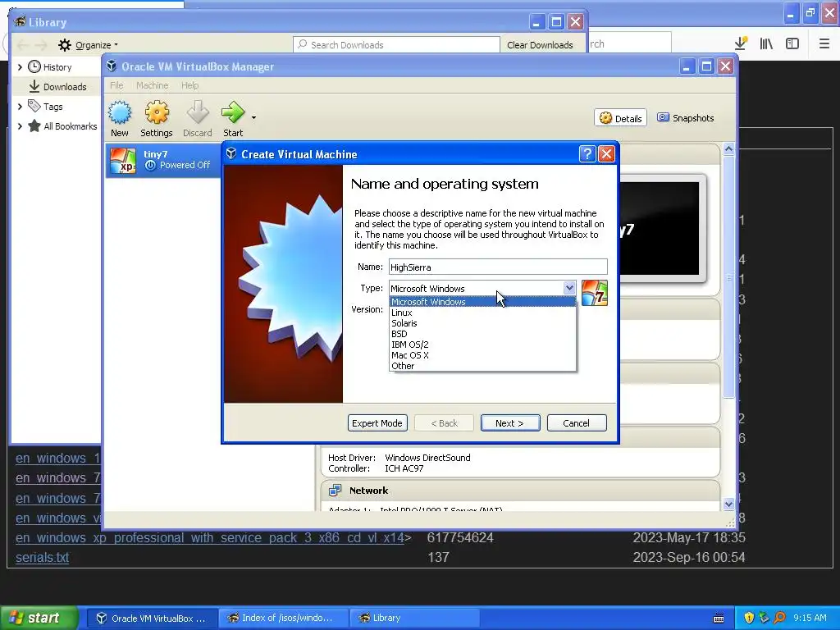Expand the History tree item
This screenshot has width=840, height=630.
21,67
